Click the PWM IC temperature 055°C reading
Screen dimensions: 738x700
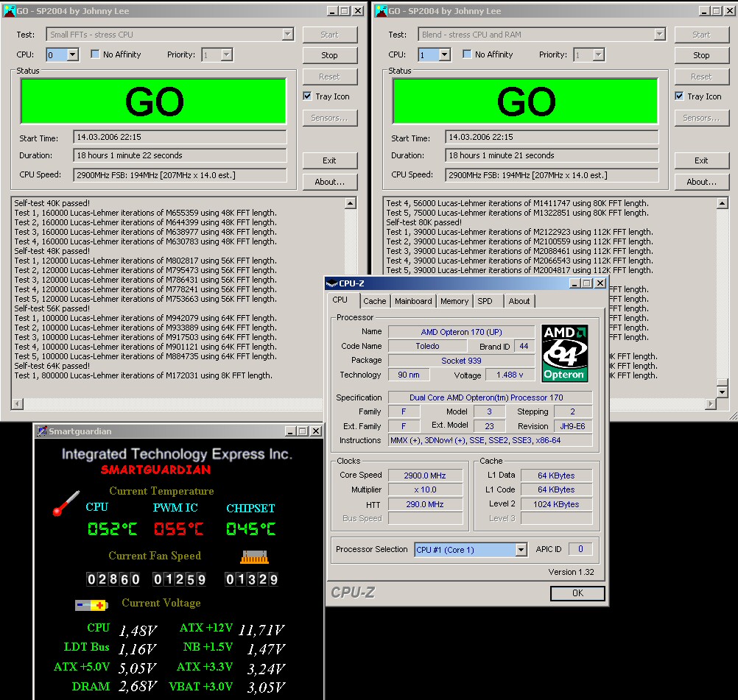click(178, 528)
